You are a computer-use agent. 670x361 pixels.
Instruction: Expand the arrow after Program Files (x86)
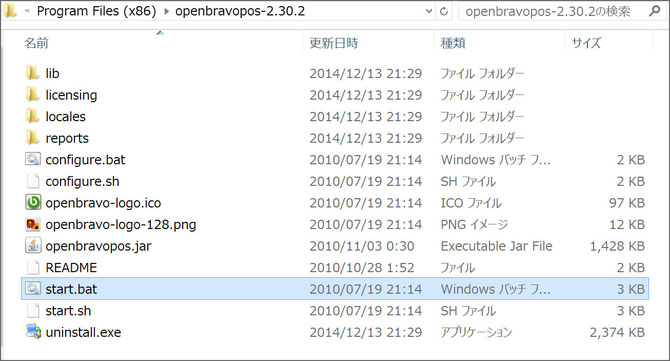coord(166,12)
